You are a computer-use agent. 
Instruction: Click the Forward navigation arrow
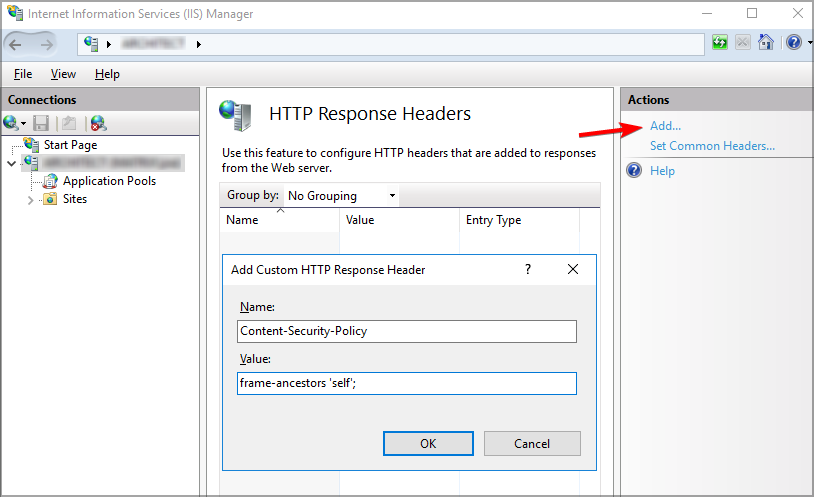pyautogui.click(x=47, y=45)
